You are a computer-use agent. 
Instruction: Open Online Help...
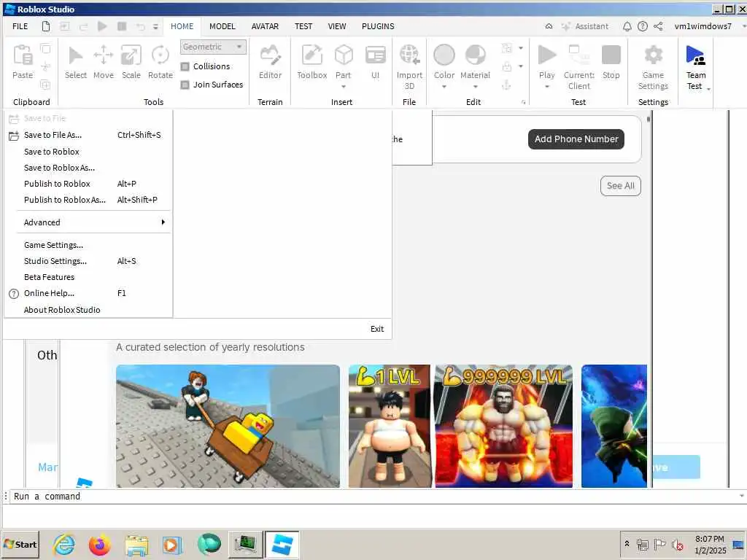point(88,293)
